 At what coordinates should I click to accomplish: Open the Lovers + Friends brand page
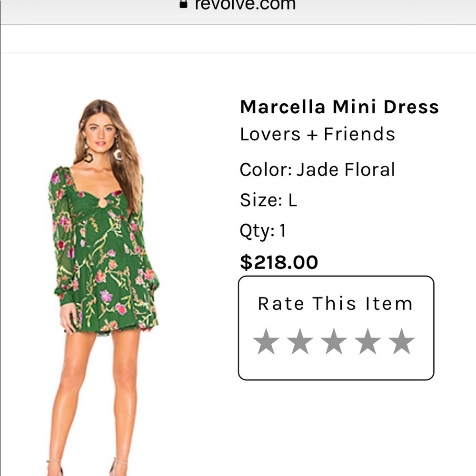tap(317, 134)
